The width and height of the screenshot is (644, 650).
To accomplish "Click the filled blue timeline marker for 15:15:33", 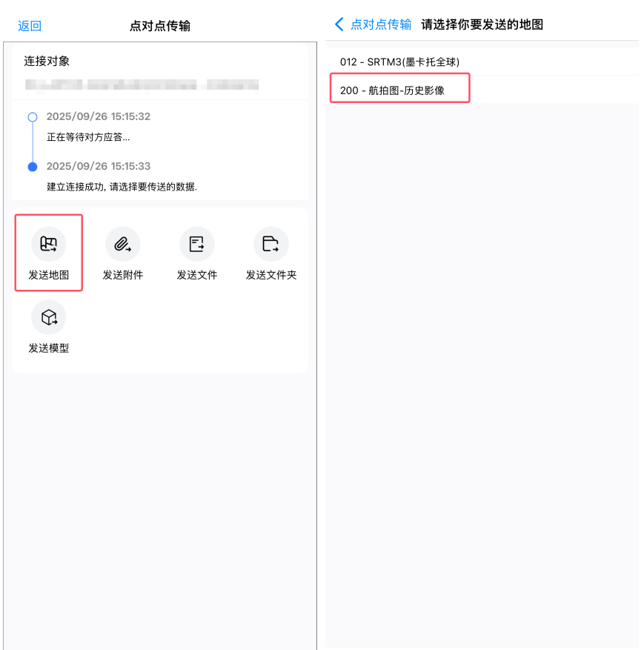I will (33, 167).
